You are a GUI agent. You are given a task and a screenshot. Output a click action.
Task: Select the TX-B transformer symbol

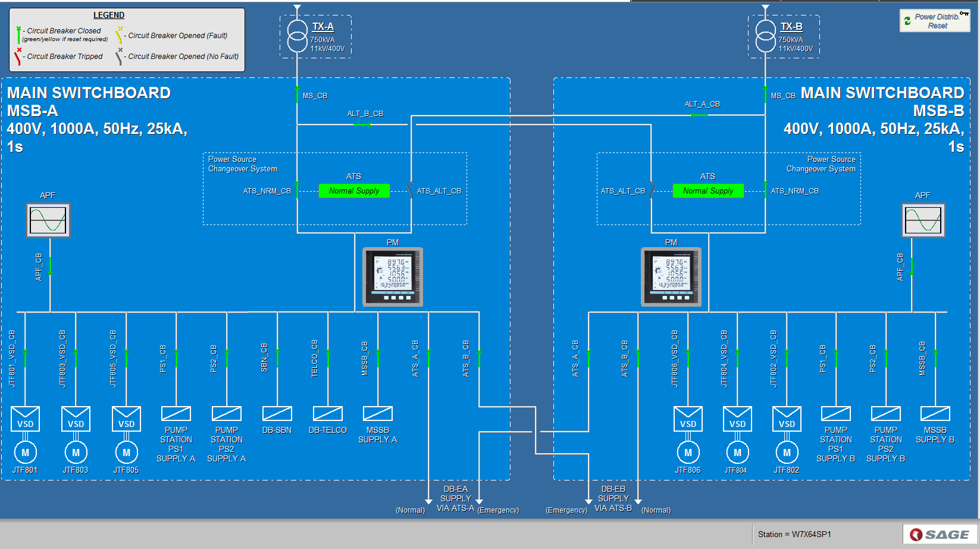765,36
